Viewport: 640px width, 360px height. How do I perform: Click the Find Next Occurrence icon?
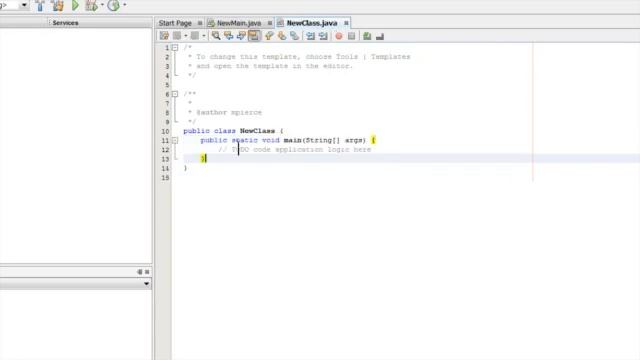tap(241, 36)
